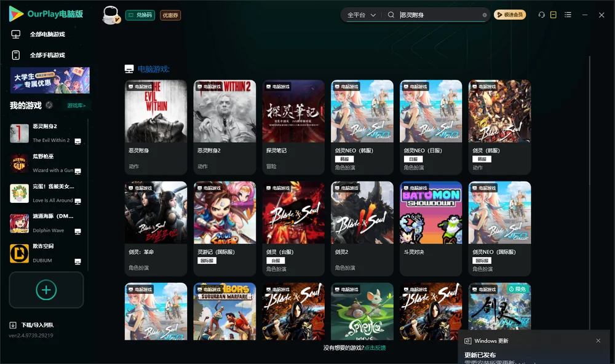This screenshot has height=364, width=615.
Task: Click the ver:2.4.9739.29219 version text
Action: (31, 336)
